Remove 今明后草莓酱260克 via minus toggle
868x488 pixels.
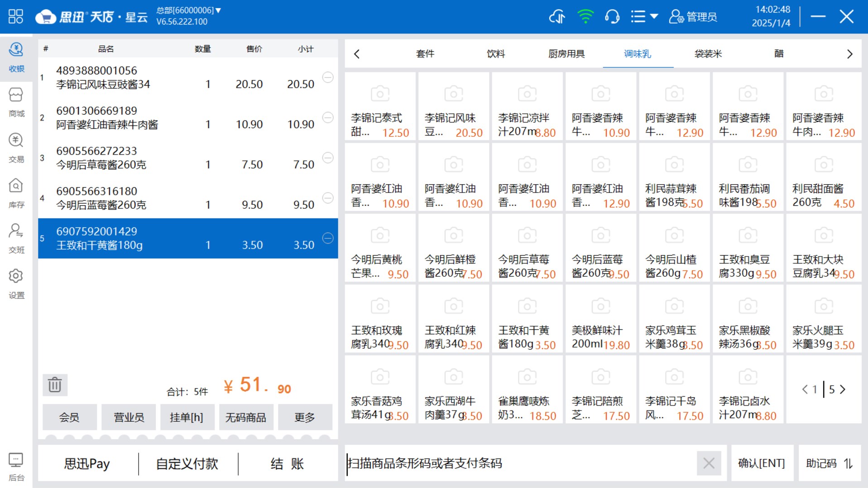point(328,158)
